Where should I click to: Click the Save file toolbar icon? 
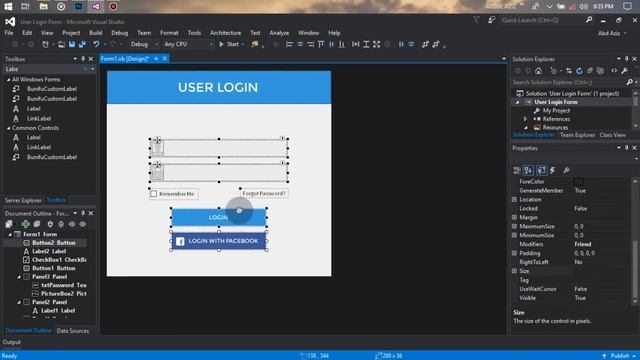pos(72,44)
